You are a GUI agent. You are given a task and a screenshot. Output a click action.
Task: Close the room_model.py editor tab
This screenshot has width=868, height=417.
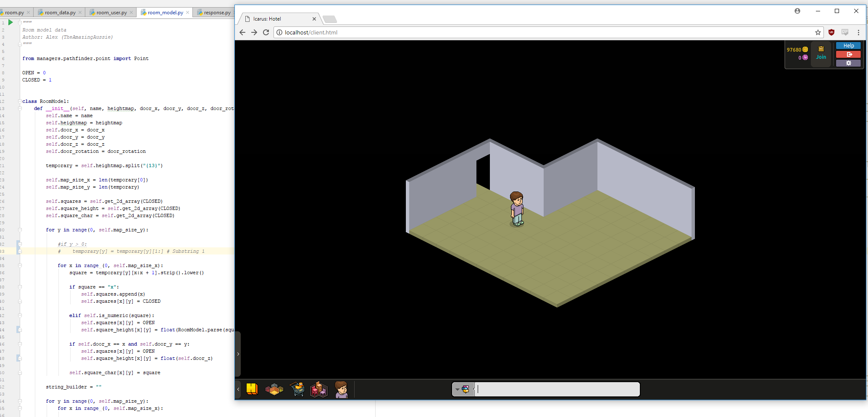point(187,13)
